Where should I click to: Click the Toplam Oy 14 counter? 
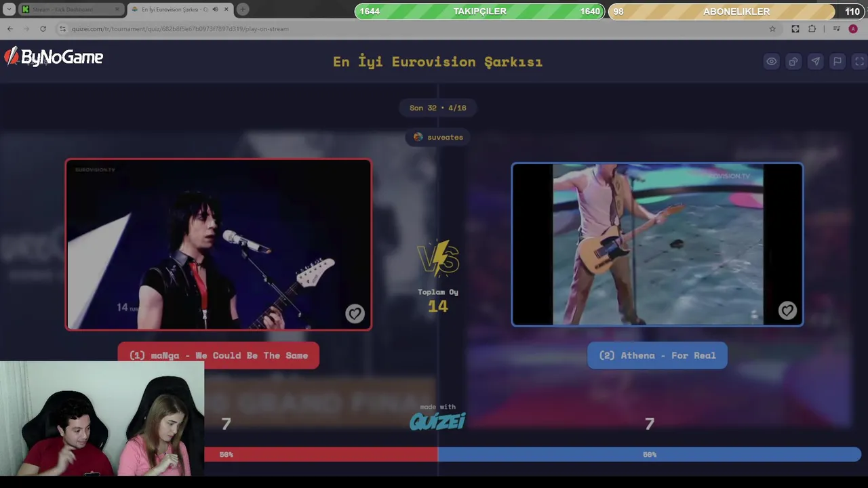pyautogui.click(x=438, y=300)
